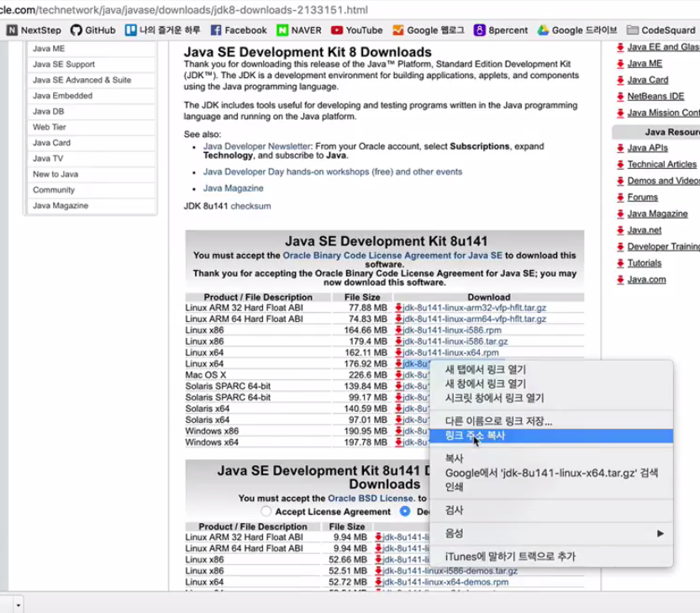This screenshot has height=613, width=700.
Task: Click red arrow icon beside NetBeans IDE
Action: point(620,96)
